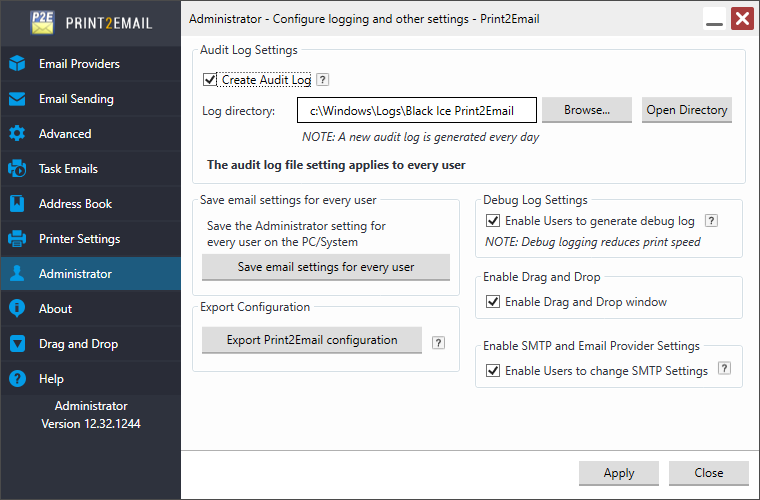Uncheck the Create Audit Log checkbox

209,79
